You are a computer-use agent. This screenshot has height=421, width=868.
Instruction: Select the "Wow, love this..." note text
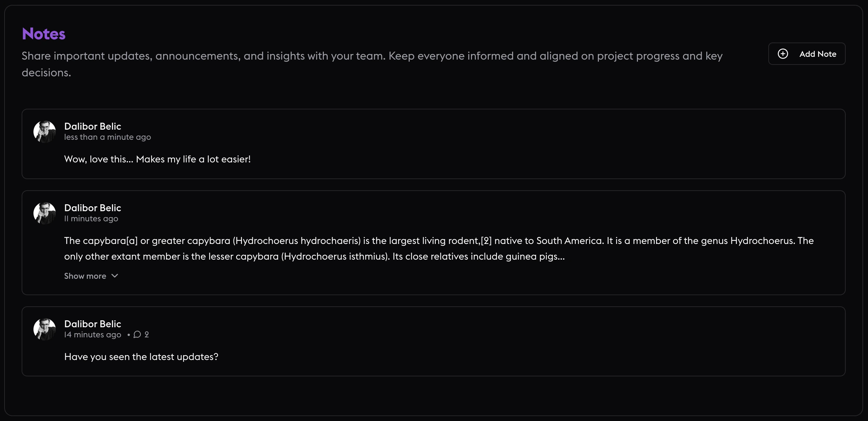(157, 159)
